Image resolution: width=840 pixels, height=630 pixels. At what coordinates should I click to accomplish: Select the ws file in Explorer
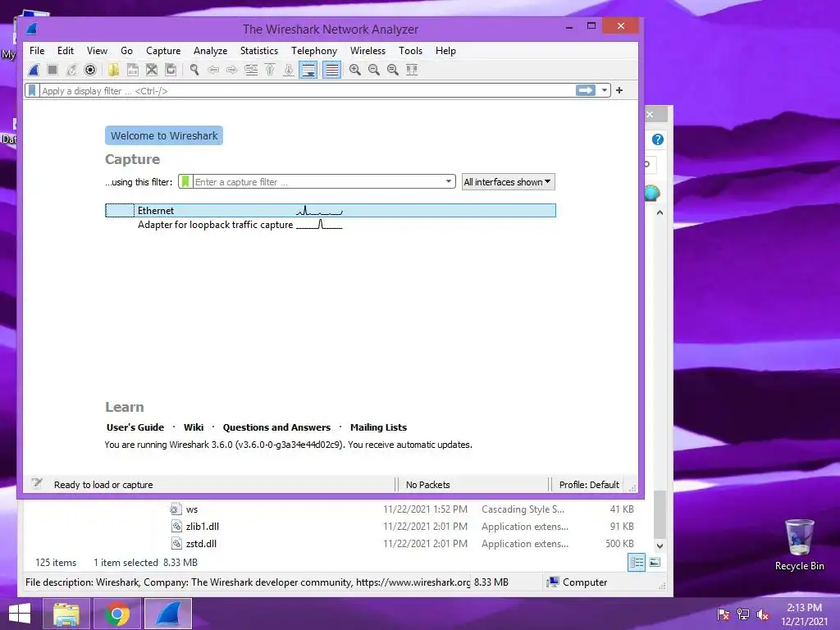coord(192,509)
